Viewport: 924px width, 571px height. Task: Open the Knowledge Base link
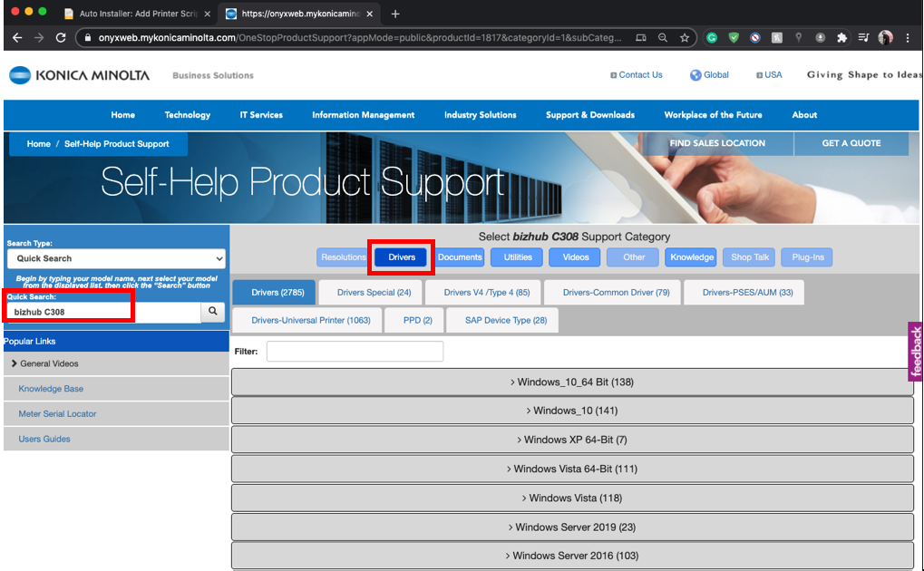(x=51, y=389)
